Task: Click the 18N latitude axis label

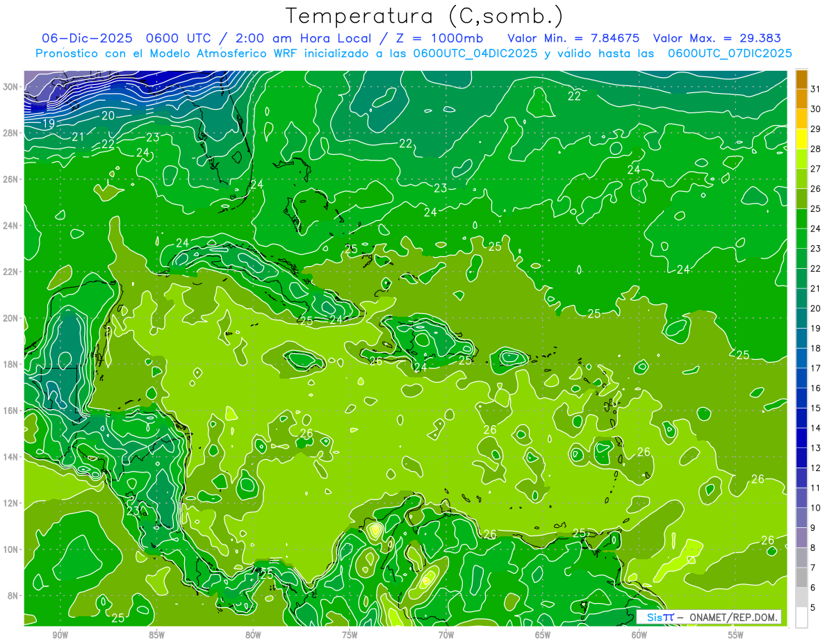Action: (x=10, y=364)
